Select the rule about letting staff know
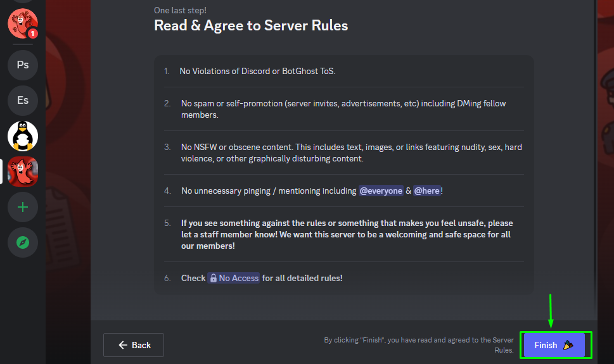 coord(347,234)
